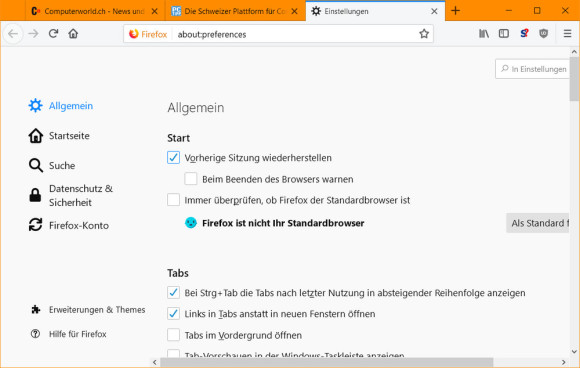Image resolution: width=580 pixels, height=368 pixels.
Task: Click the Tabs section heading
Action: (x=178, y=273)
